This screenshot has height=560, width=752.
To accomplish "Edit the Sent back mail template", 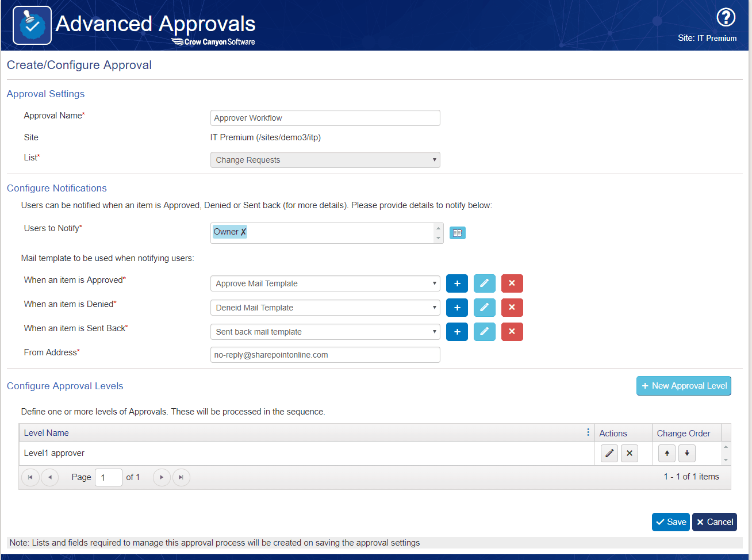I will [x=485, y=332].
